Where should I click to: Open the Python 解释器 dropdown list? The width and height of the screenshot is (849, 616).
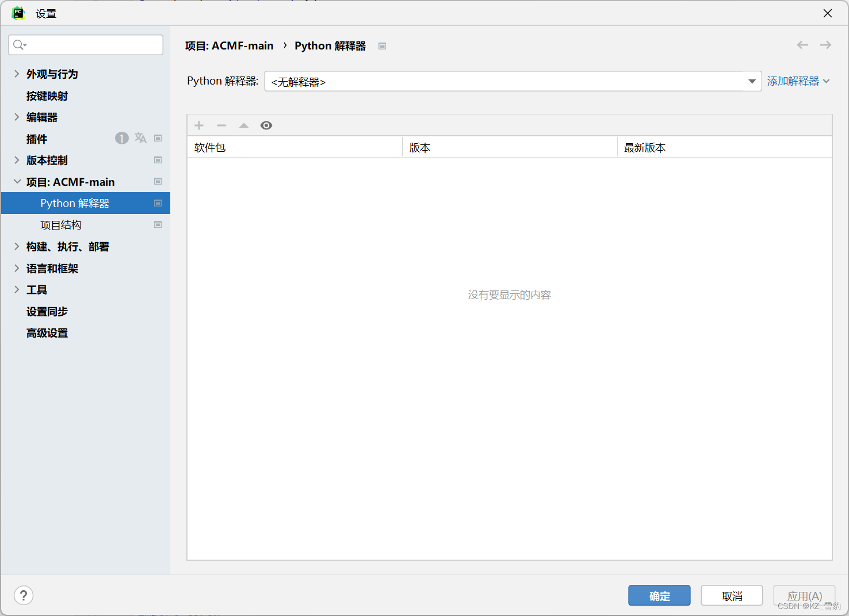(752, 81)
